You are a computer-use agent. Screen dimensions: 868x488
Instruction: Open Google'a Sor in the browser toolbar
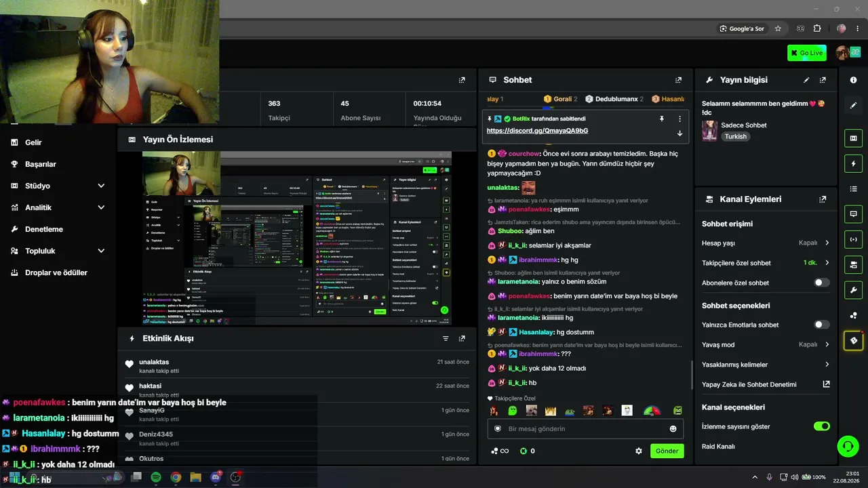tap(742, 28)
